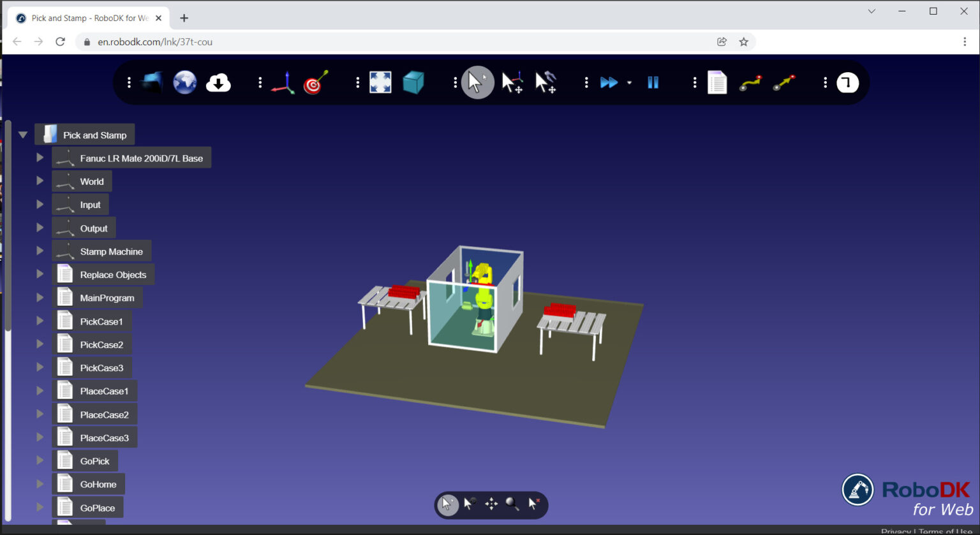Click the yellow linear move instruction icon
This screenshot has width=980, height=535.
pos(783,82)
